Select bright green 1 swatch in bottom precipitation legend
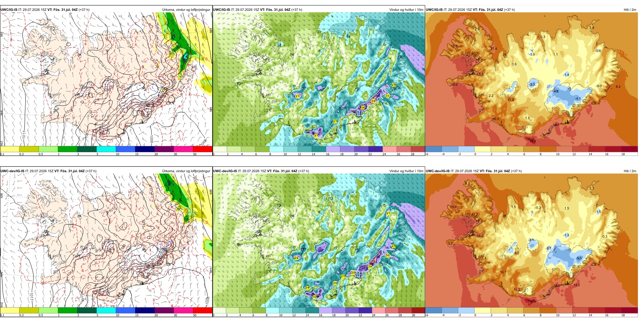This screenshot has height=322, width=644. 67,310
